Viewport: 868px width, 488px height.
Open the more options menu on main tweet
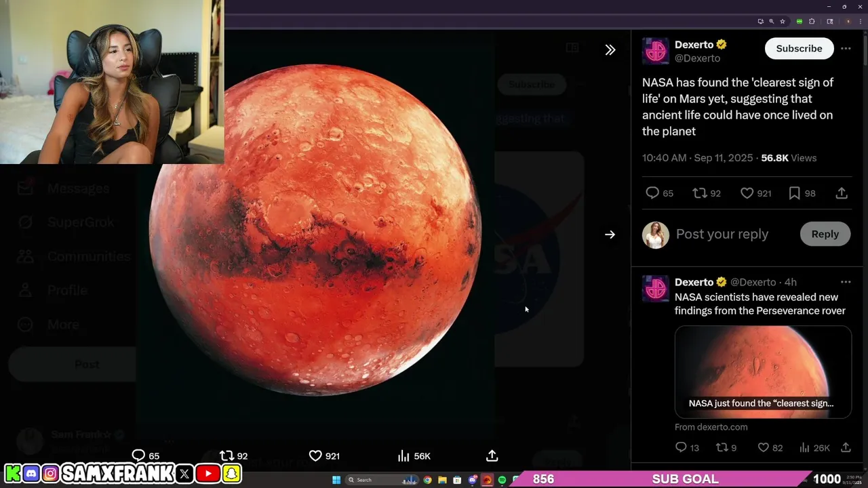click(x=846, y=48)
